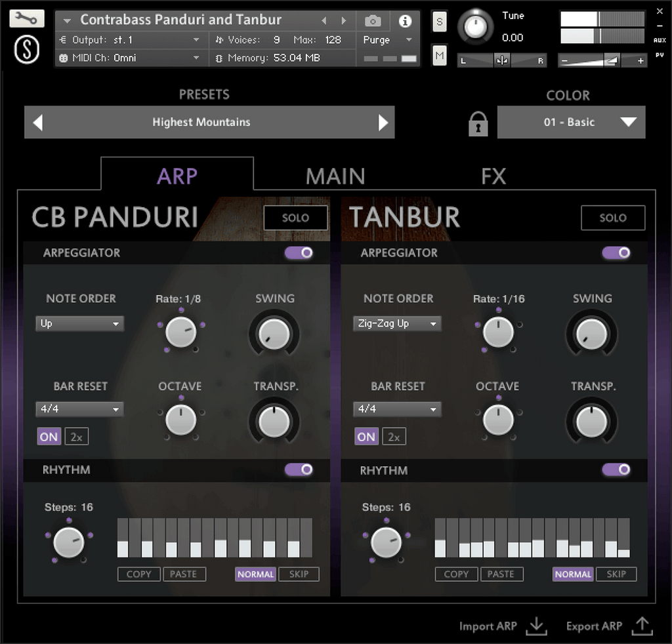672x644 pixels.
Task: Solo the instrument with S button
Action: point(439,22)
